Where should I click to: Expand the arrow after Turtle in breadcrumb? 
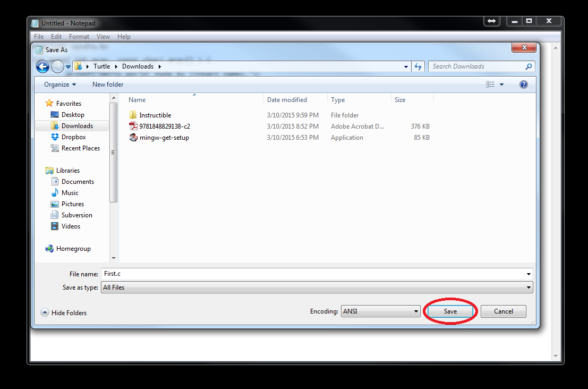[116, 66]
